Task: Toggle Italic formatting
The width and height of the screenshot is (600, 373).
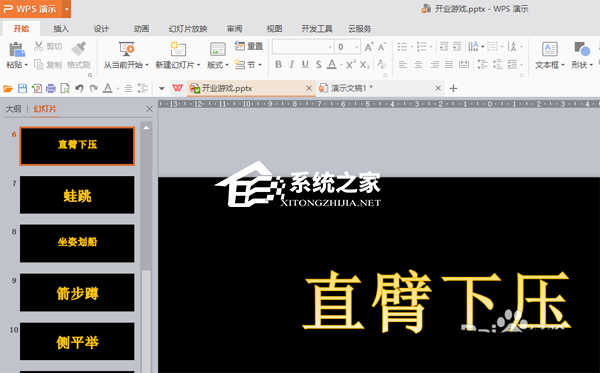Action: tap(292, 65)
